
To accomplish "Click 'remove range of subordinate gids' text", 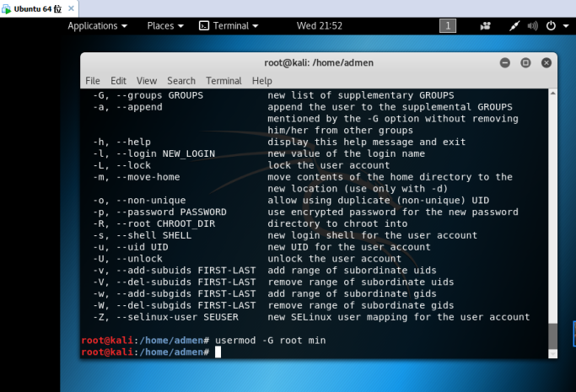I will pyautogui.click(x=361, y=305).
